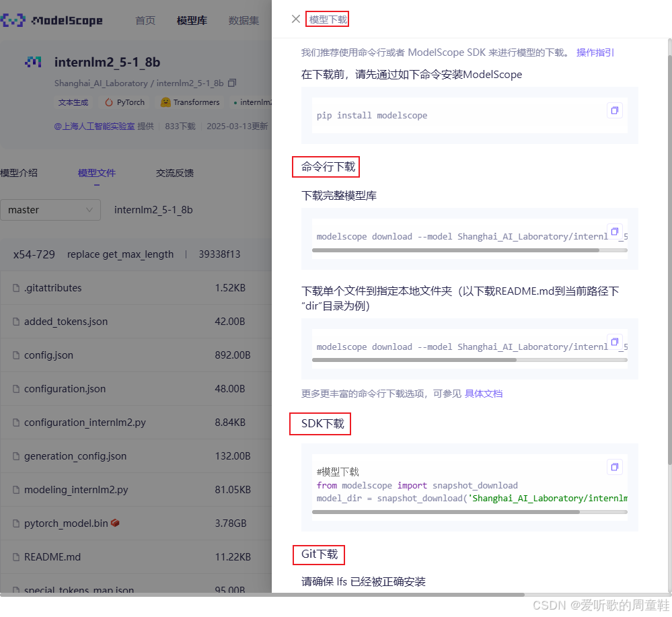The image size is (672, 617).
Task: Click the .gitattributes file icon
Action: 16,288
